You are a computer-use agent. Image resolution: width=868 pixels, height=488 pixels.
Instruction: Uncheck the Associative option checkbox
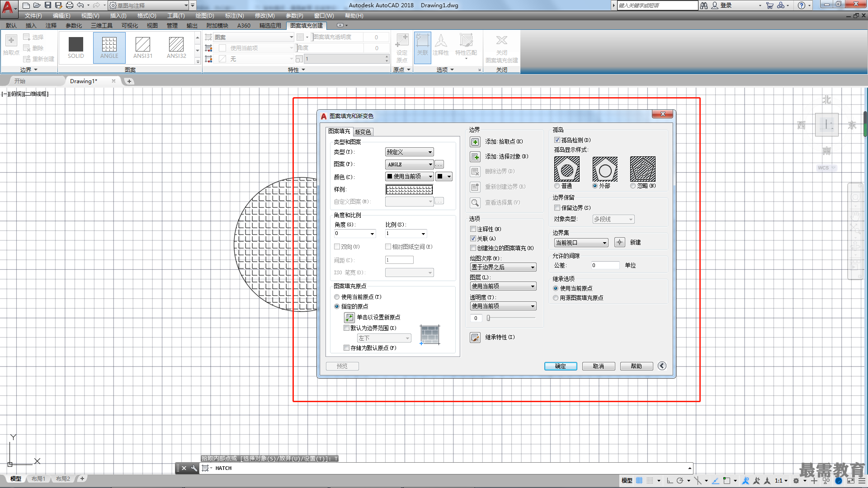(x=473, y=239)
